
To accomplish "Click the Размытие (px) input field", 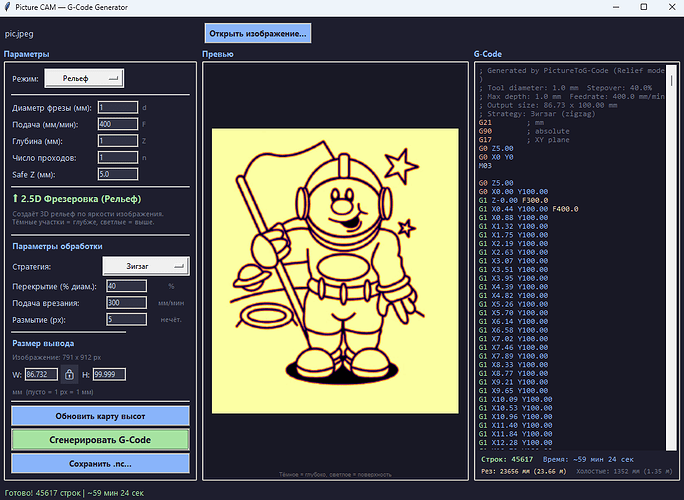I will coord(124,319).
